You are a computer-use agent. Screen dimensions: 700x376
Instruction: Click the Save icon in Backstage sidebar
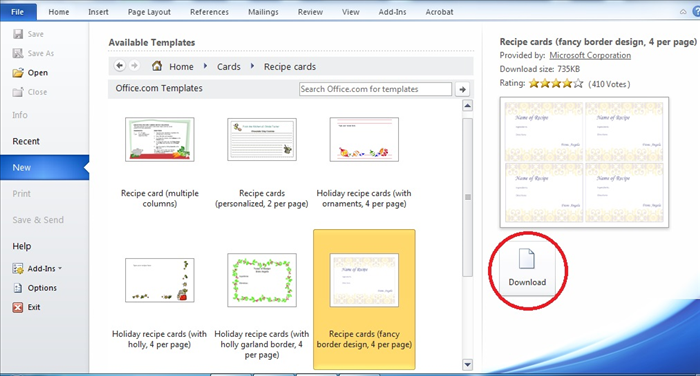18,34
